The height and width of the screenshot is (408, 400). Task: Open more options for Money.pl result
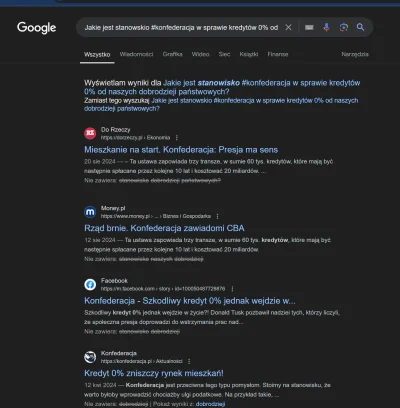click(x=217, y=216)
